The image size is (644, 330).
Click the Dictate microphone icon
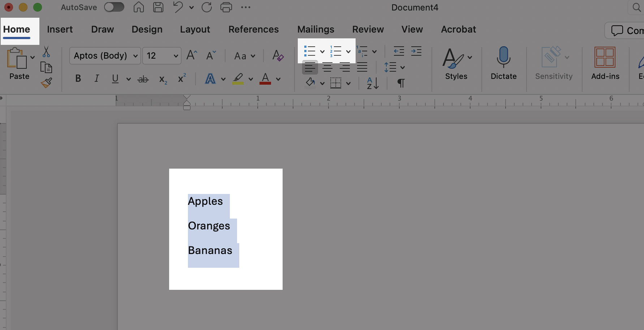point(503,57)
